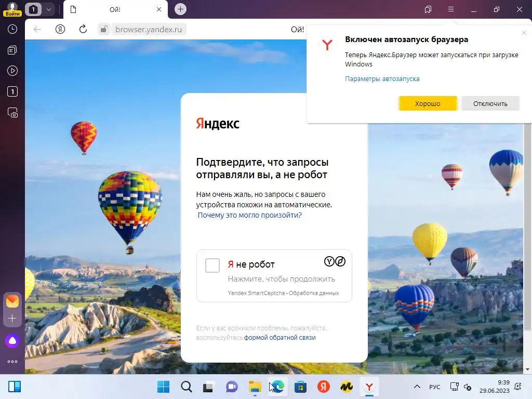Click the scrollbar down arrow
This screenshot has height=399, width=532.
(527, 369)
